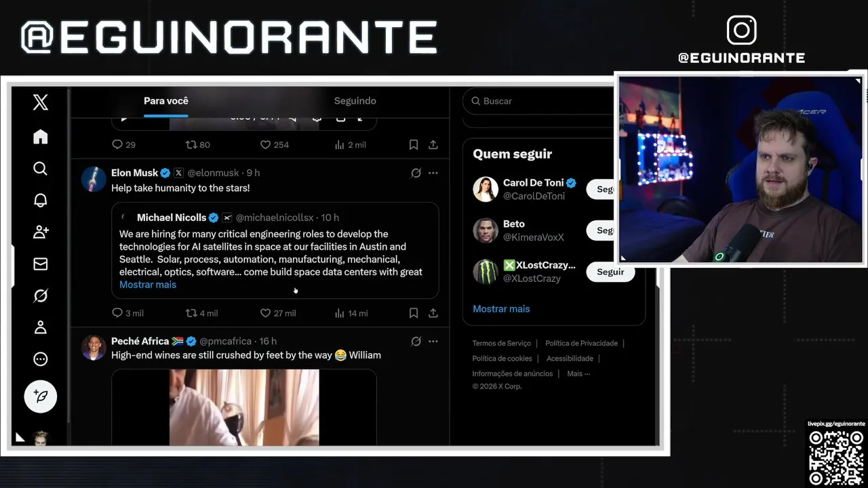This screenshot has height=488, width=868.
Task: Play the wine crushing video thumbnail
Action: pyautogui.click(x=244, y=407)
